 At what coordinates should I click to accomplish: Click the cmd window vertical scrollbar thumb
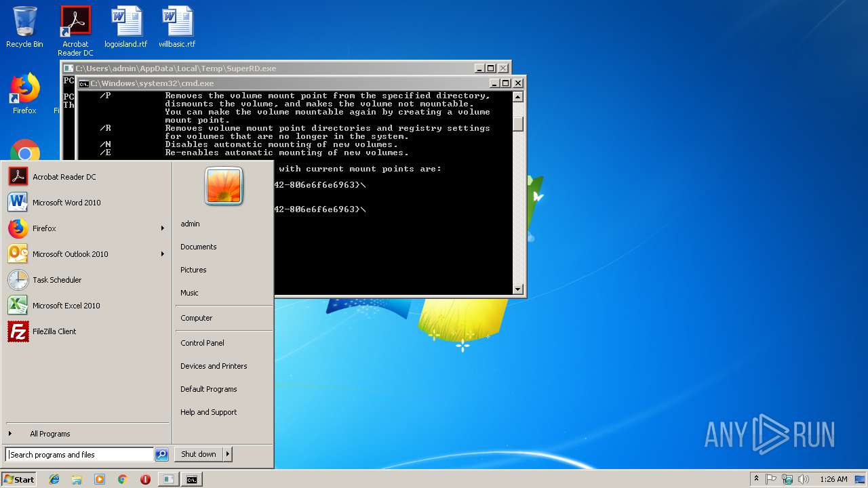click(x=518, y=124)
